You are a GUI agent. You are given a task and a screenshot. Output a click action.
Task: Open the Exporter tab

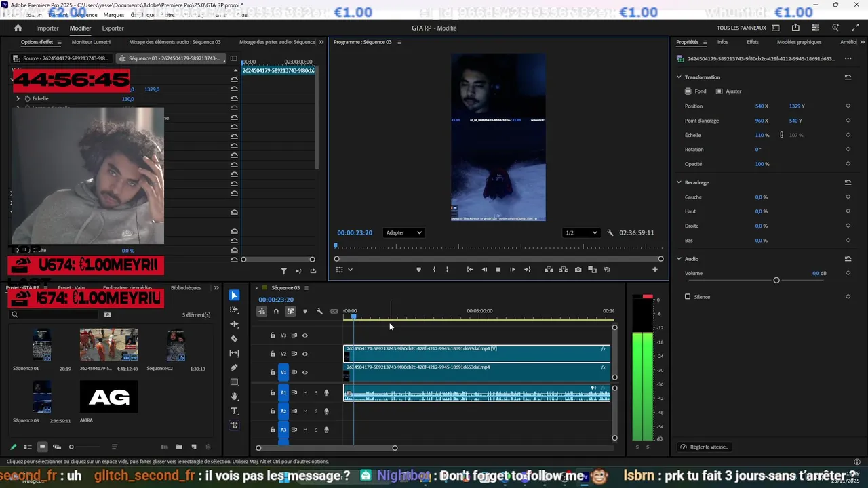point(113,28)
